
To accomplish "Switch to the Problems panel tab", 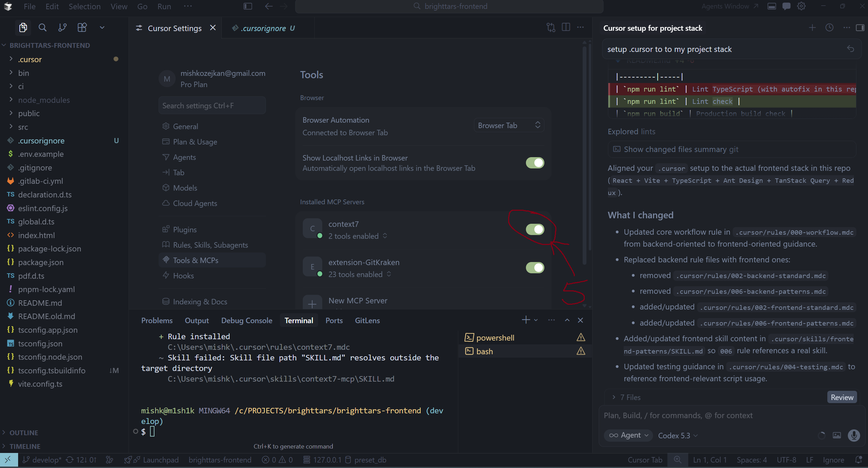I will (157, 320).
